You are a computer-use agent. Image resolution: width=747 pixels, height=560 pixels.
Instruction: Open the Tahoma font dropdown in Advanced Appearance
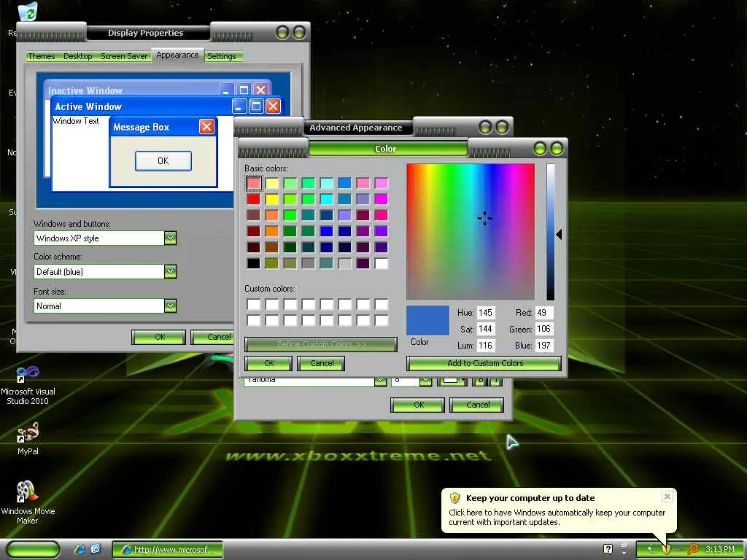379,381
